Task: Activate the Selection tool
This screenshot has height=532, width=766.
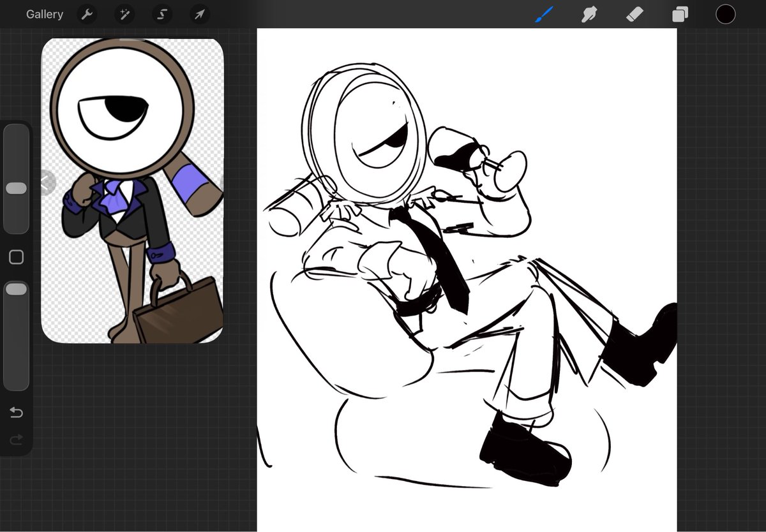Action: pos(162,14)
